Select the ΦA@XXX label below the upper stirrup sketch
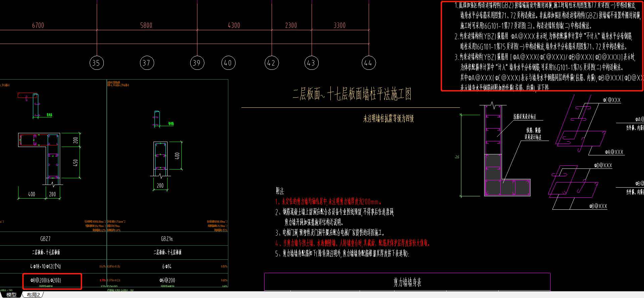This screenshot has height=298, width=644. [614, 152]
